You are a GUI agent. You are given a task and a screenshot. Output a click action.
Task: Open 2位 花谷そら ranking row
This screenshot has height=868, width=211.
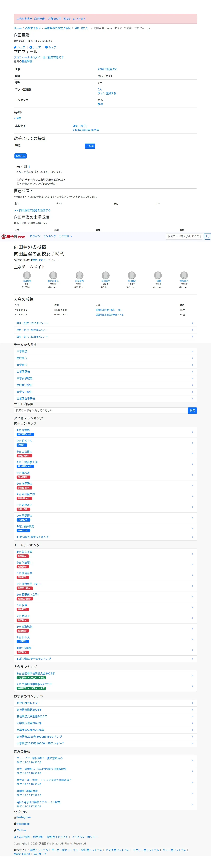tap(105, 443)
